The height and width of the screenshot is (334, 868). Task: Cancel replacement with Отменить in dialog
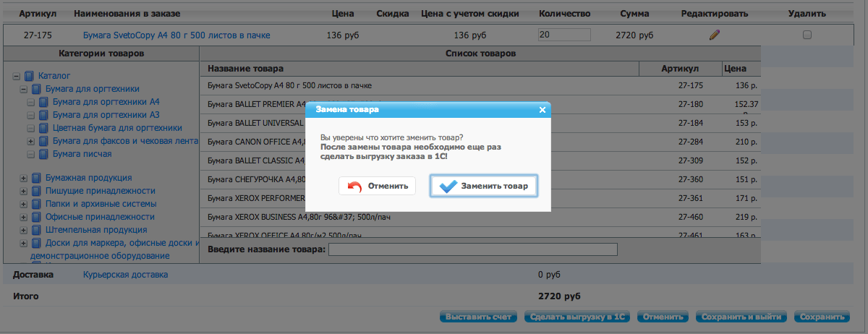(x=378, y=186)
